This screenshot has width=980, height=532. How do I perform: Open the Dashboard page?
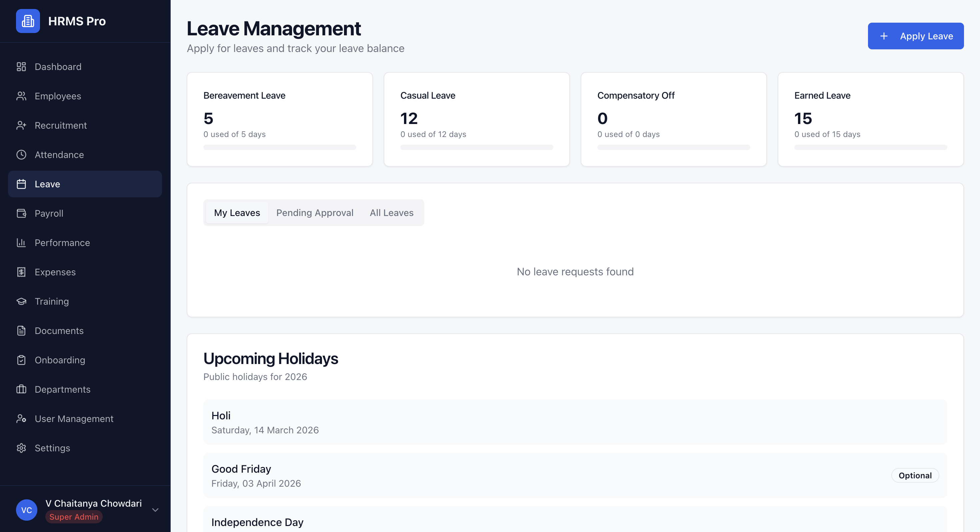click(85, 67)
